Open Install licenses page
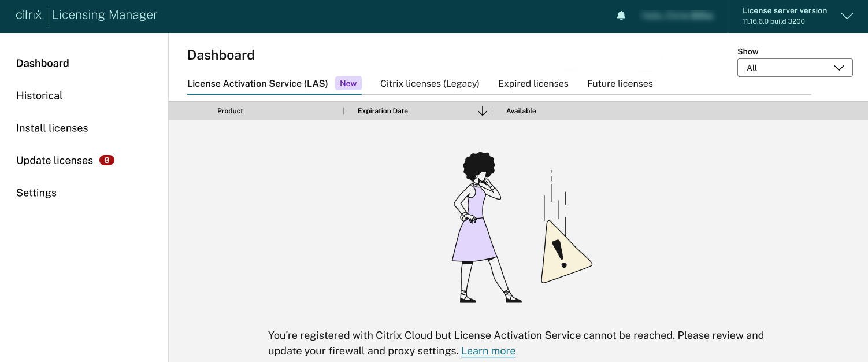 point(52,128)
